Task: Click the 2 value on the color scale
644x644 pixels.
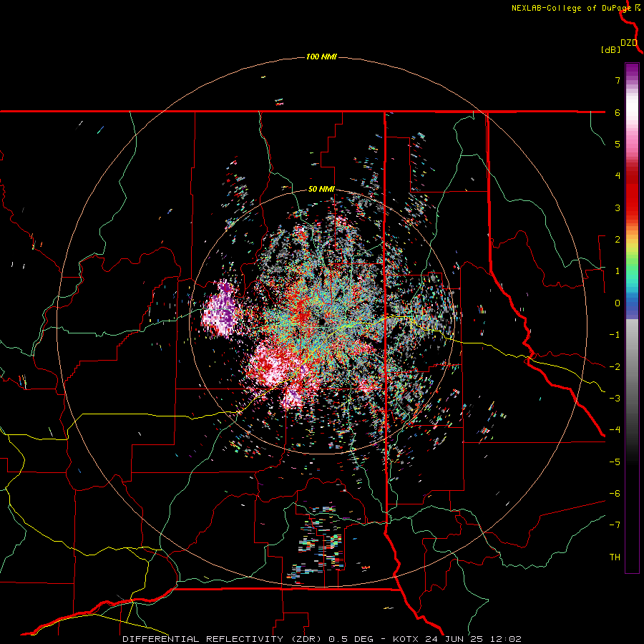Action: 618,240
